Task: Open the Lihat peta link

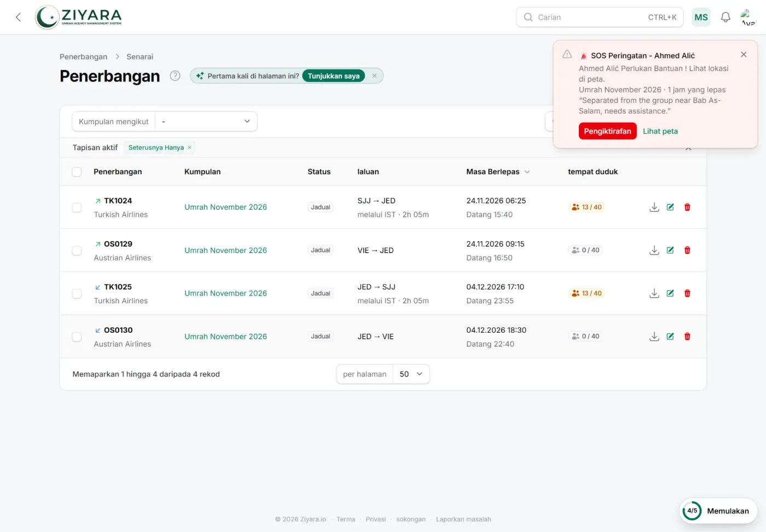Action: [x=660, y=131]
